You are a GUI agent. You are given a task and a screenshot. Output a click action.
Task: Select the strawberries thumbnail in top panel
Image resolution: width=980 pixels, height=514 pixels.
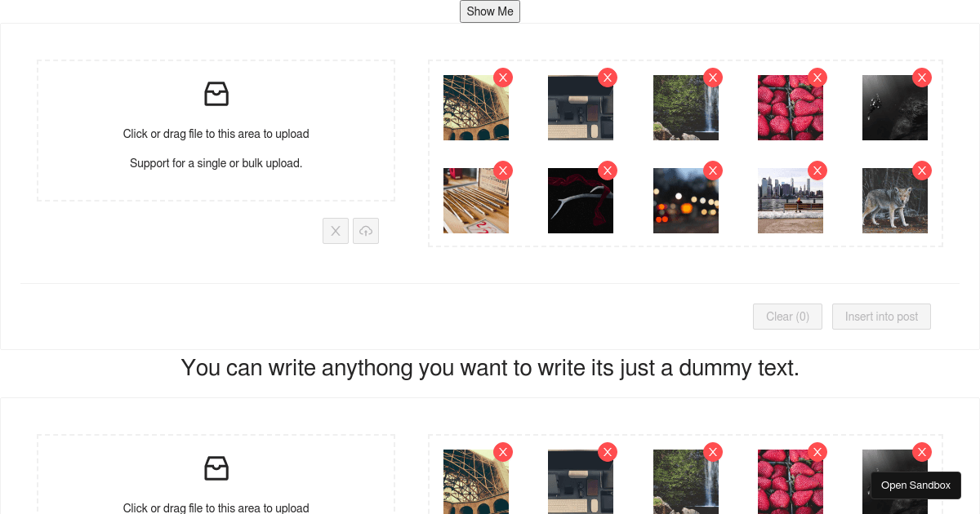[791, 108]
